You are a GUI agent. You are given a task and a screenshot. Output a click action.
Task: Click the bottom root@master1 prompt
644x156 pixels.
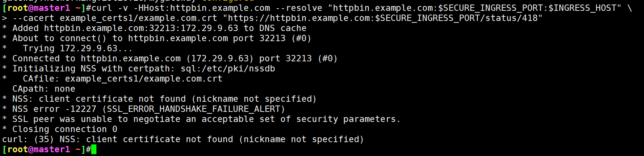click(x=47, y=149)
